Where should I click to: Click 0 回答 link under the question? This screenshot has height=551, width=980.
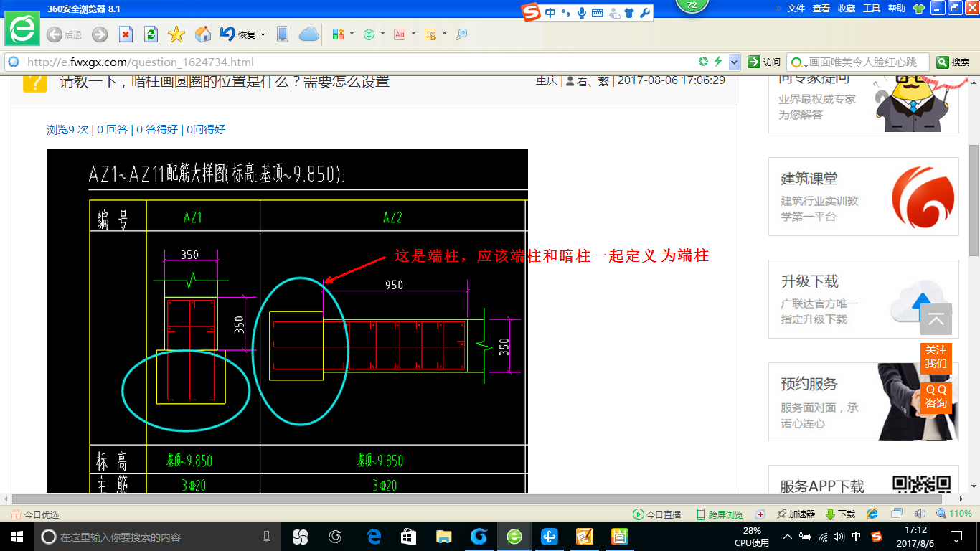[x=112, y=129]
